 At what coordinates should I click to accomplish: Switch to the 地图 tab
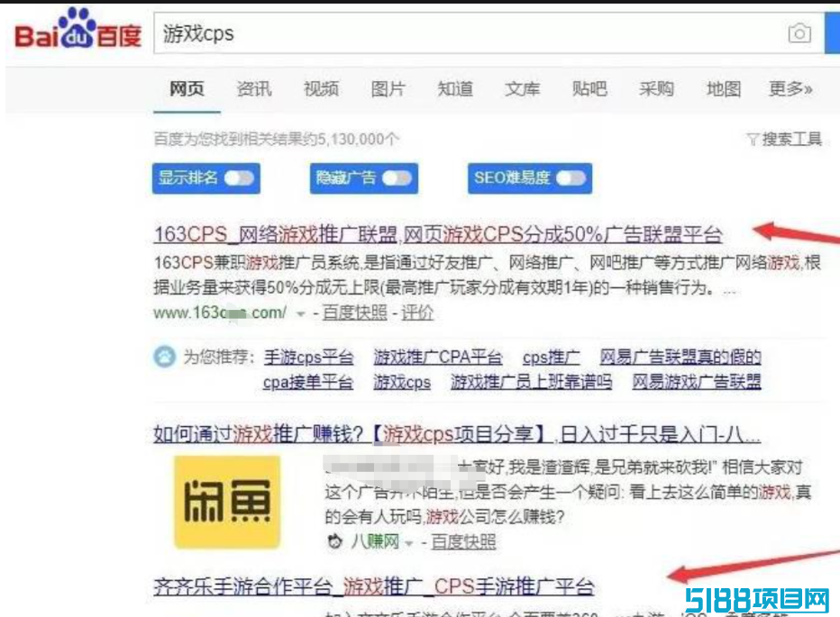tap(723, 88)
